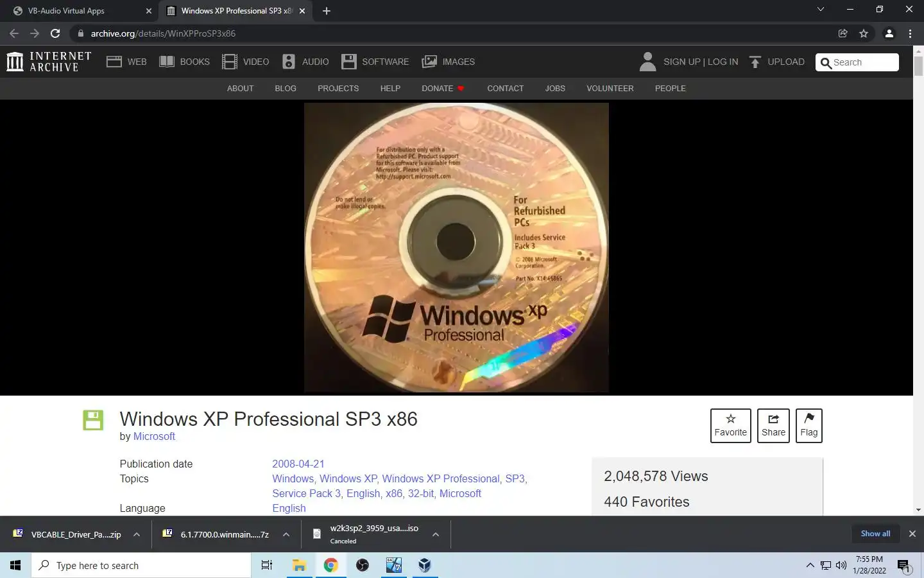This screenshot has width=924, height=578.
Task: Expand options for w2k3sp2 iso download
Action: click(436, 534)
